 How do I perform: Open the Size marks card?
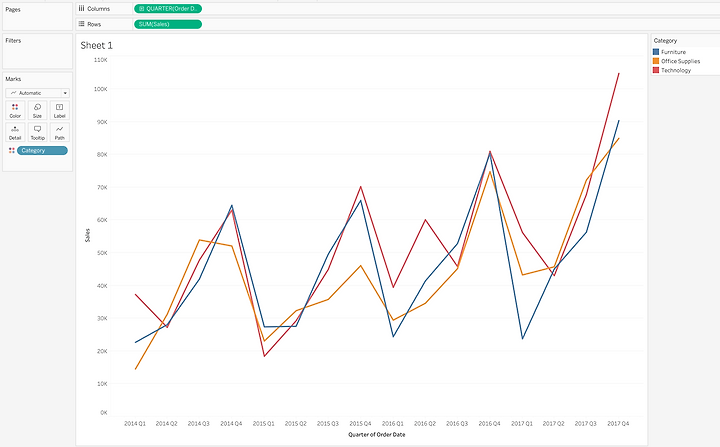[x=37, y=110]
